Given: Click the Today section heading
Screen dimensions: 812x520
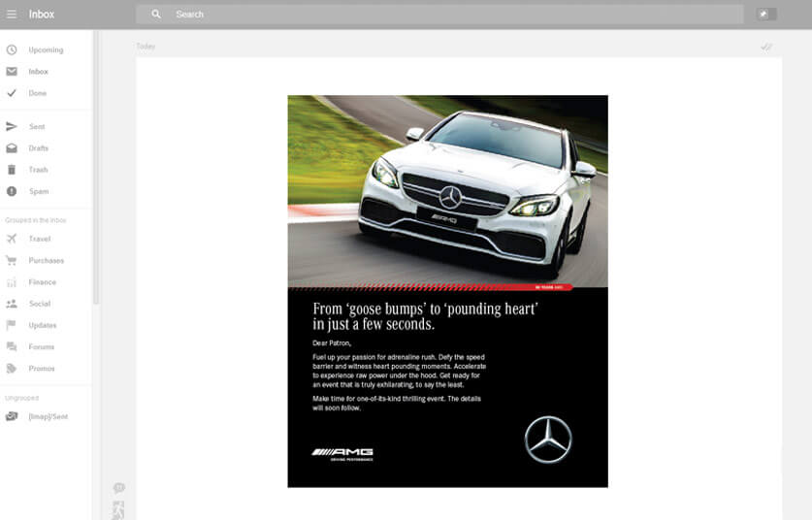Looking at the screenshot, I should coord(146,47).
